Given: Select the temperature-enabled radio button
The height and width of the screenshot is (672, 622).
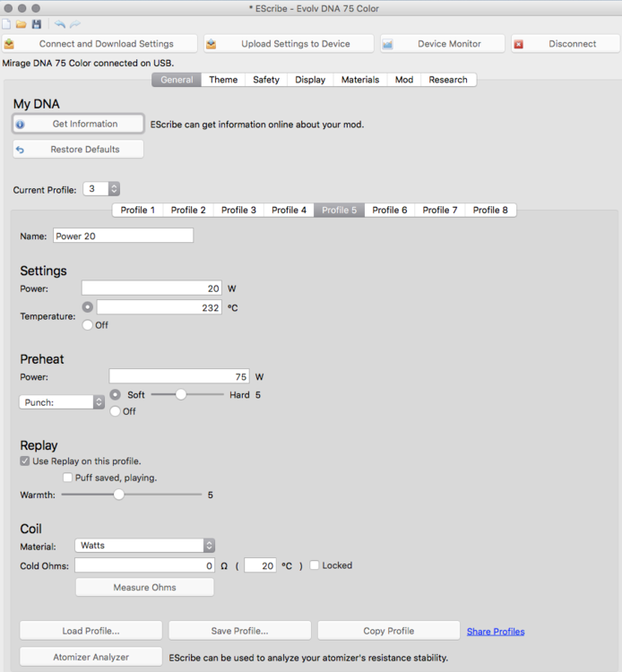Looking at the screenshot, I should click(x=88, y=307).
